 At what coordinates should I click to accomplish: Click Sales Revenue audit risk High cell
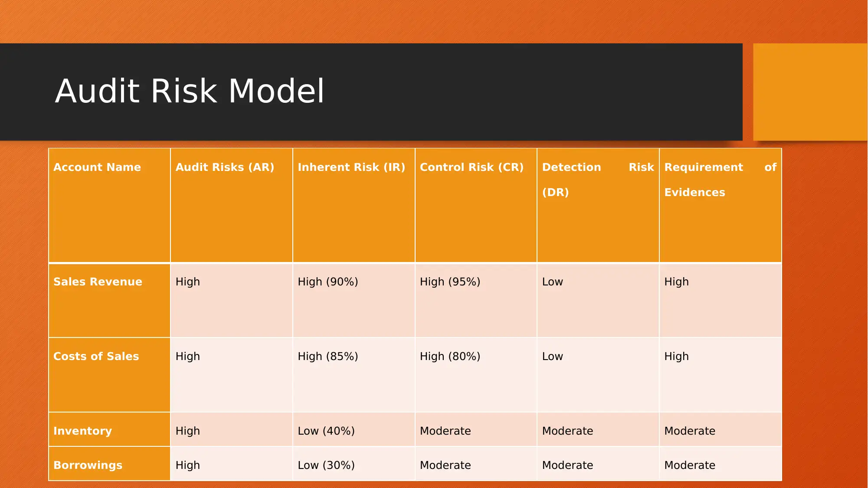coord(232,300)
